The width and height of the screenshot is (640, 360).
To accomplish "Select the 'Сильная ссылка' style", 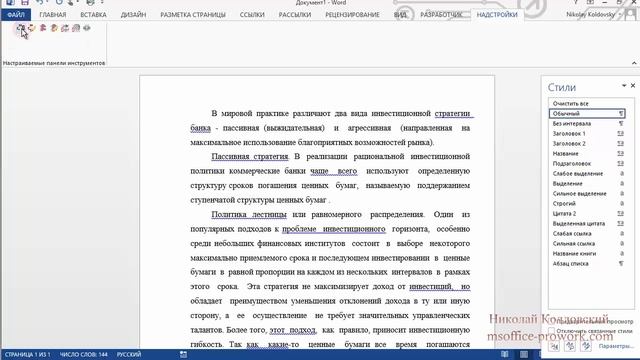I will coord(587,244).
